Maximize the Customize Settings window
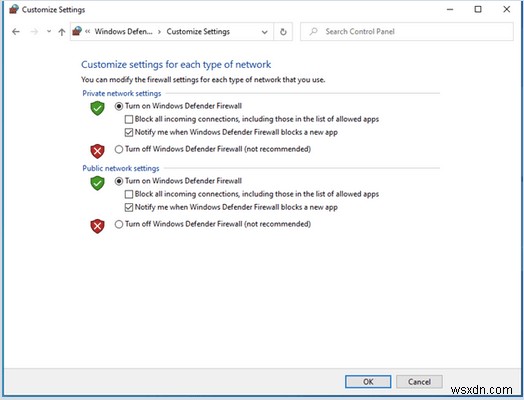The image size is (524, 400). [478, 9]
